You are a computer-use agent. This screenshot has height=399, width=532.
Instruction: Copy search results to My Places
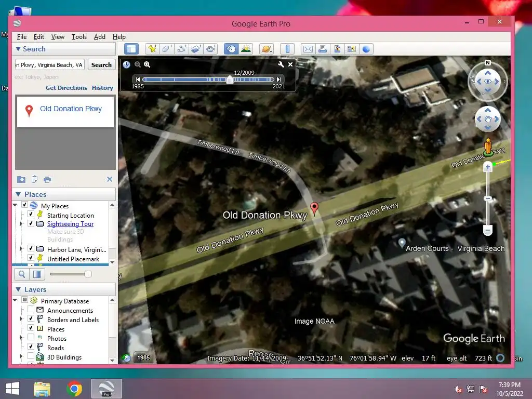click(21, 179)
